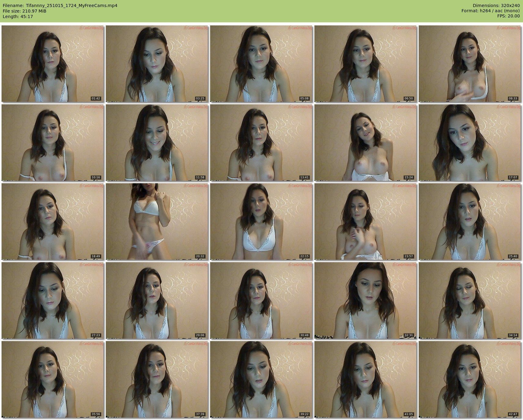The width and height of the screenshot is (523, 420).
Task: Select the thumbnail marked 20:32
Action: (x=157, y=221)
